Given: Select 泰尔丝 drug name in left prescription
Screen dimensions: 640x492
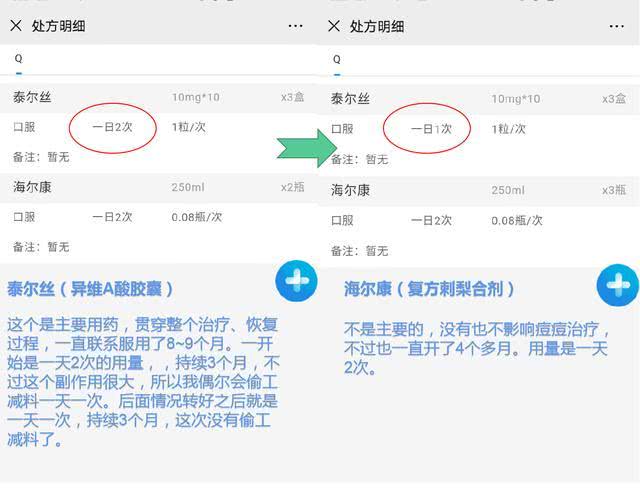Looking at the screenshot, I should [x=32, y=97].
